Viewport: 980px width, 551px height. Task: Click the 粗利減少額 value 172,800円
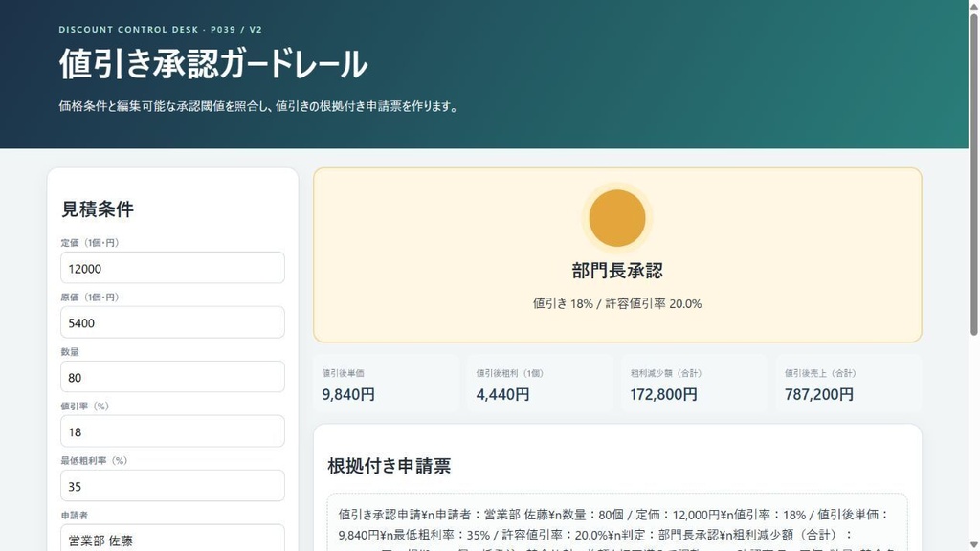[664, 395]
